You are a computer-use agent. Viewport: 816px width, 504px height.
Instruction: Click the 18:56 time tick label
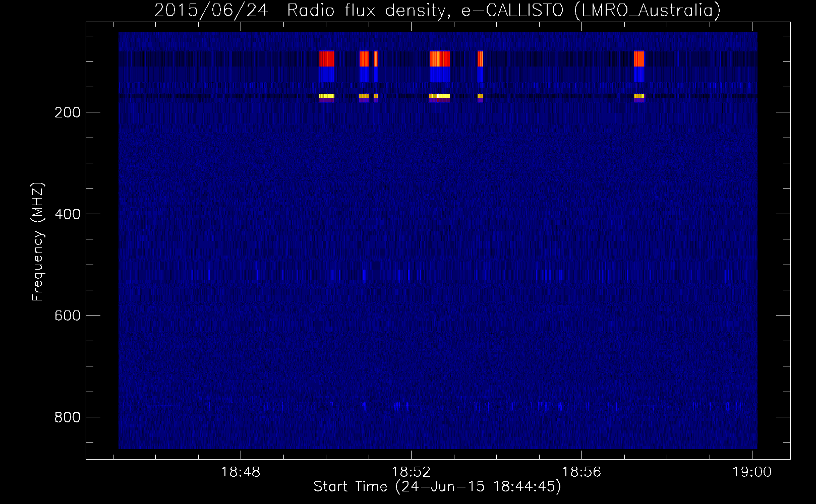[582, 472]
